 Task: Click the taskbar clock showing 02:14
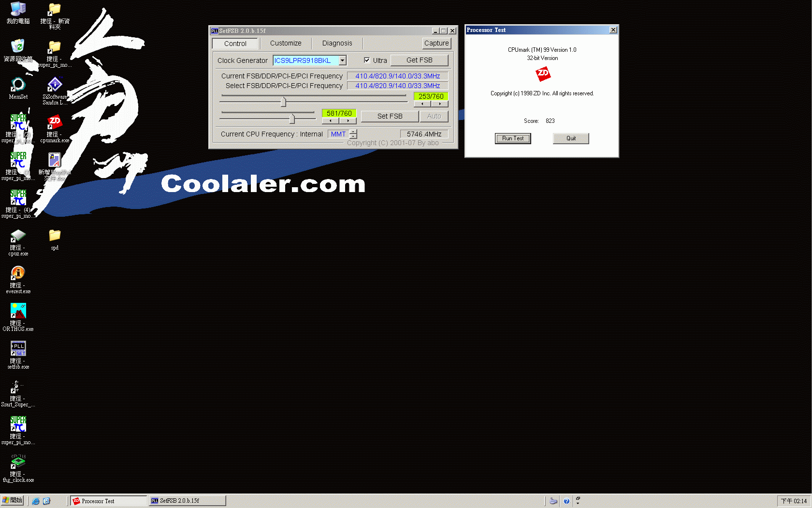794,501
